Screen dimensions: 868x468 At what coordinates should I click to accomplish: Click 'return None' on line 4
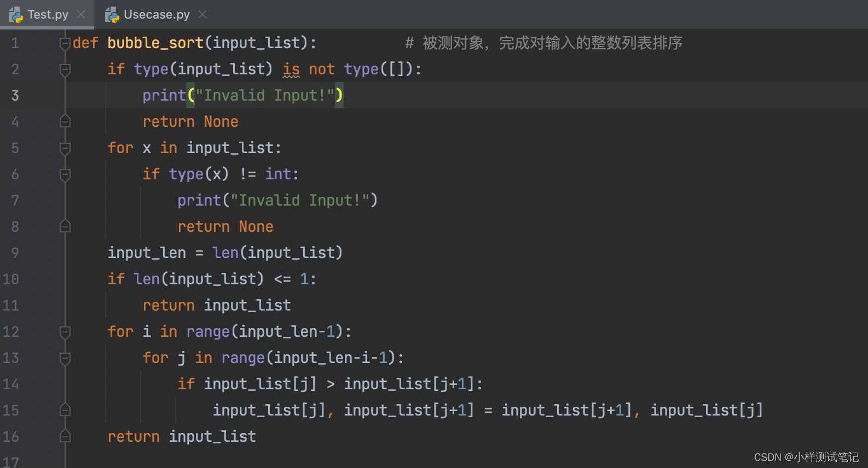coord(190,122)
